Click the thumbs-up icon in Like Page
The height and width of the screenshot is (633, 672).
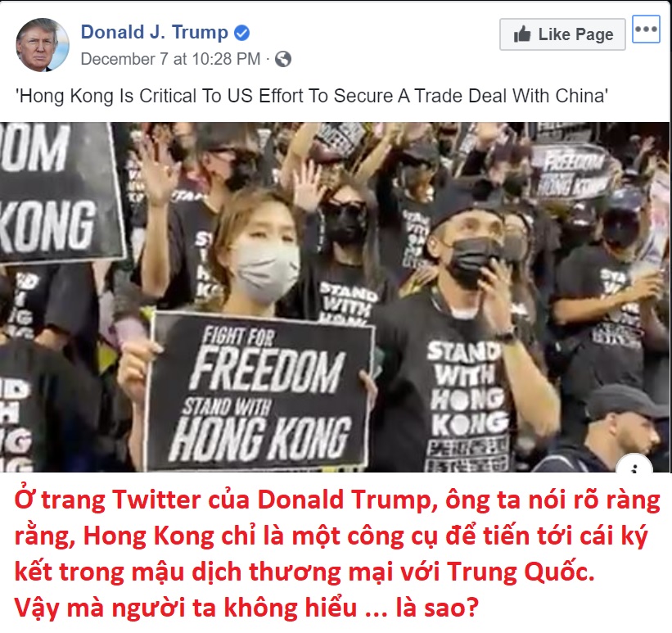tap(522, 34)
